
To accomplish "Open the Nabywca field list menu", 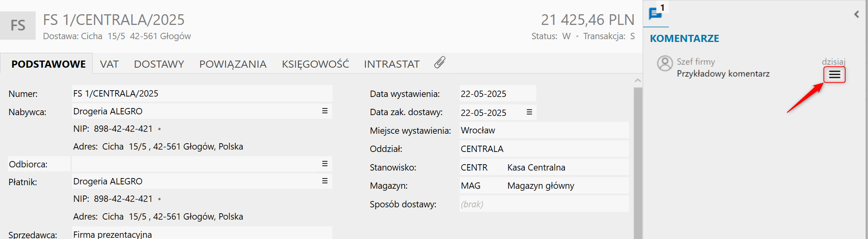I will point(325,111).
